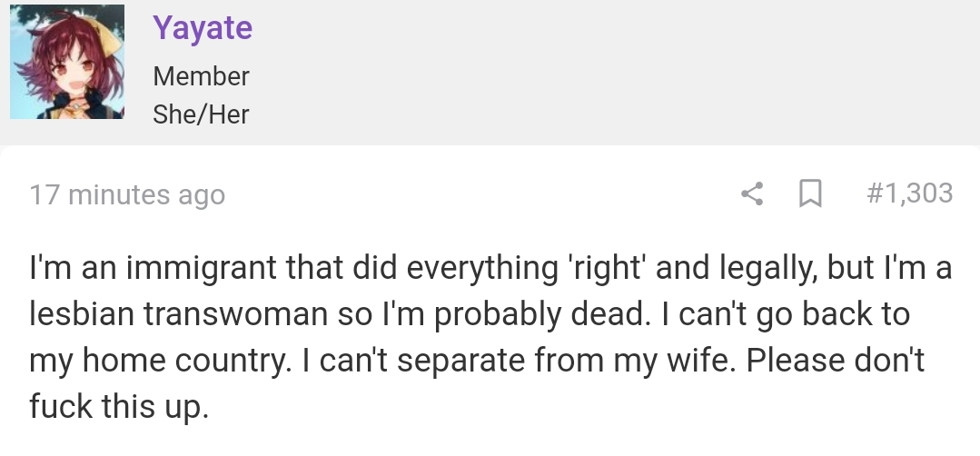Click the words 'my wife' in the message
This screenshot has height=456, width=980.
point(675,361)
